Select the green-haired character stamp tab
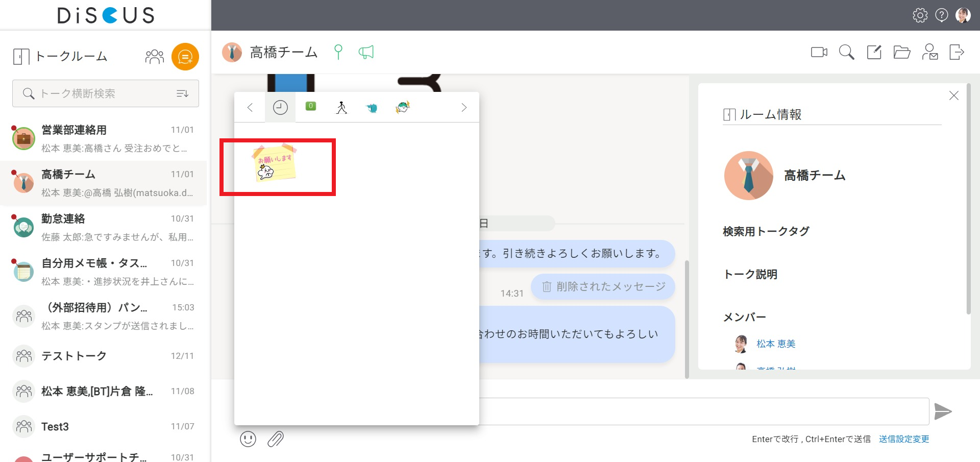The image size is (980, 462). click(403, 107)
